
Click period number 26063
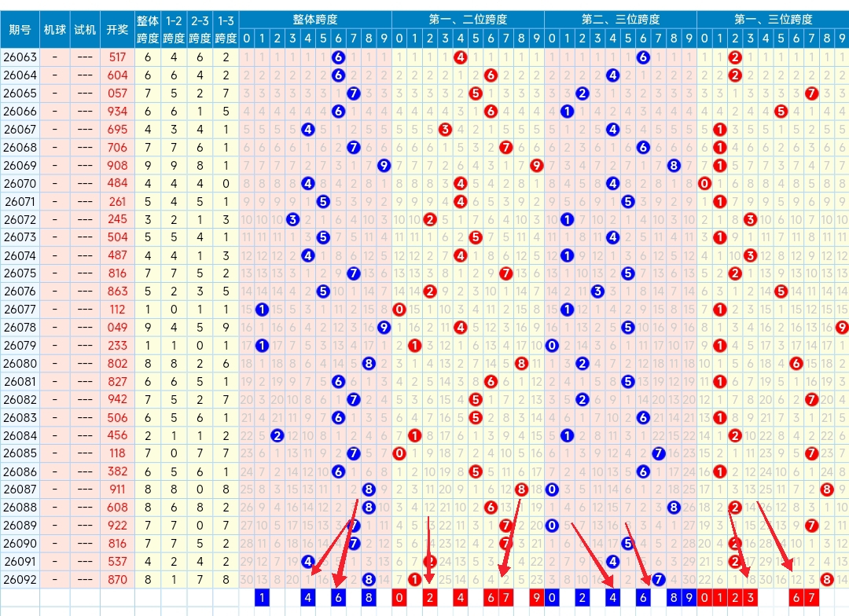click(x=20, y=57)
